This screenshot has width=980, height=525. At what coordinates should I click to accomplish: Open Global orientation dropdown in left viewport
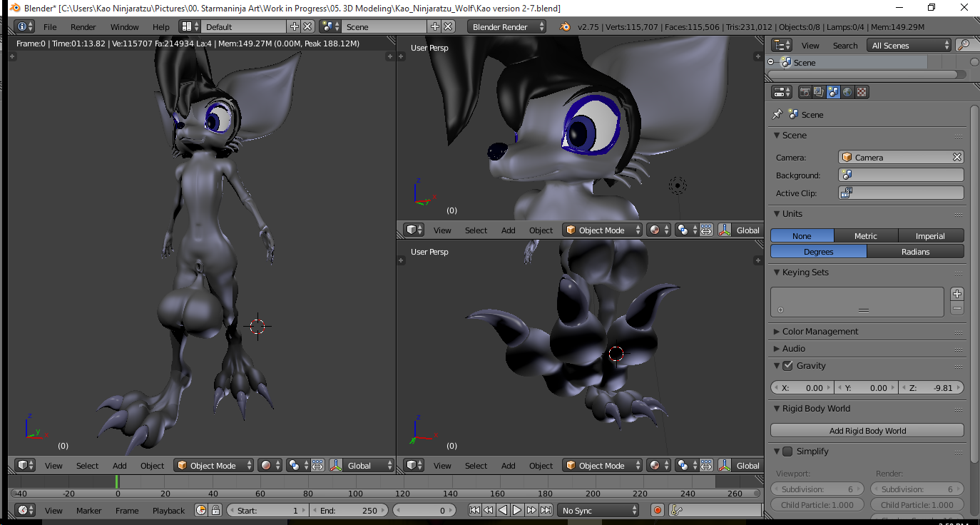click(368, 465)
